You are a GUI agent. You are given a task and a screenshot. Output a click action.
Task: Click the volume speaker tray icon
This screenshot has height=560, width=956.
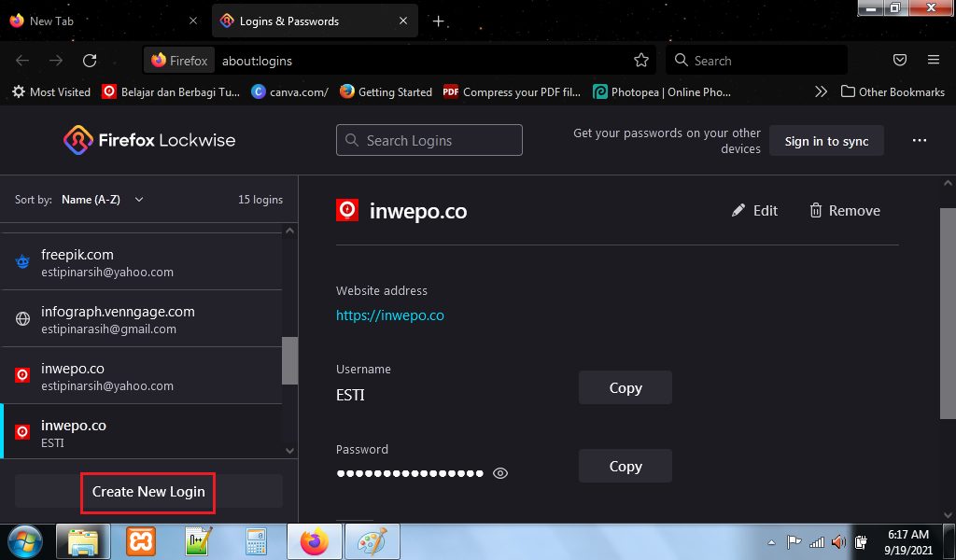(839, 541)
